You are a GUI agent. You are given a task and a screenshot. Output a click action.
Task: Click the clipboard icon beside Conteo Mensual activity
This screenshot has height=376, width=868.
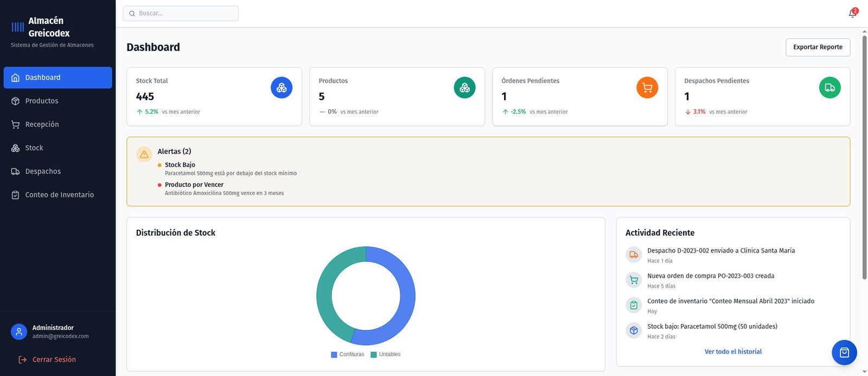point(634,306)
